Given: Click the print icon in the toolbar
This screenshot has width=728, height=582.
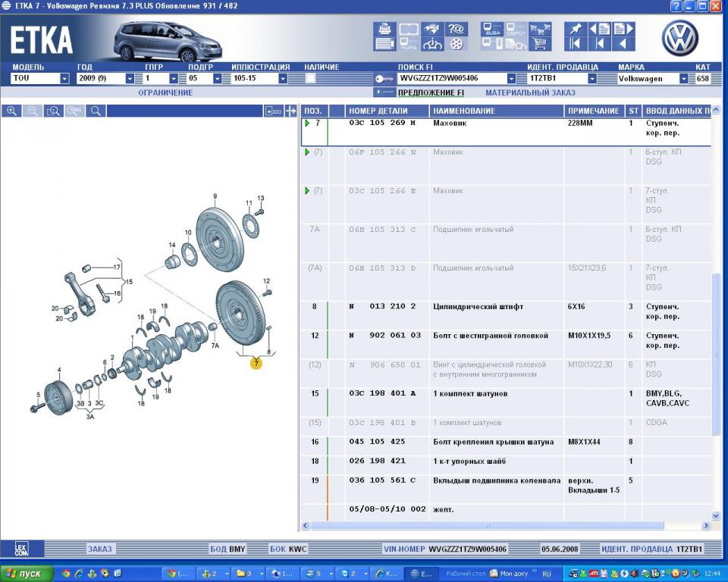Looking at the screenshot, I should tap(385, 30).
